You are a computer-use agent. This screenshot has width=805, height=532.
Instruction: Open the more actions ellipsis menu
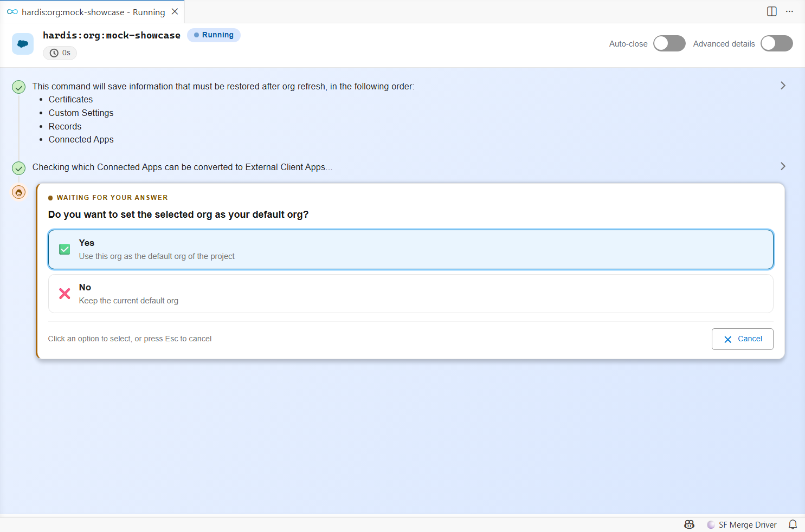pos(789,11)
